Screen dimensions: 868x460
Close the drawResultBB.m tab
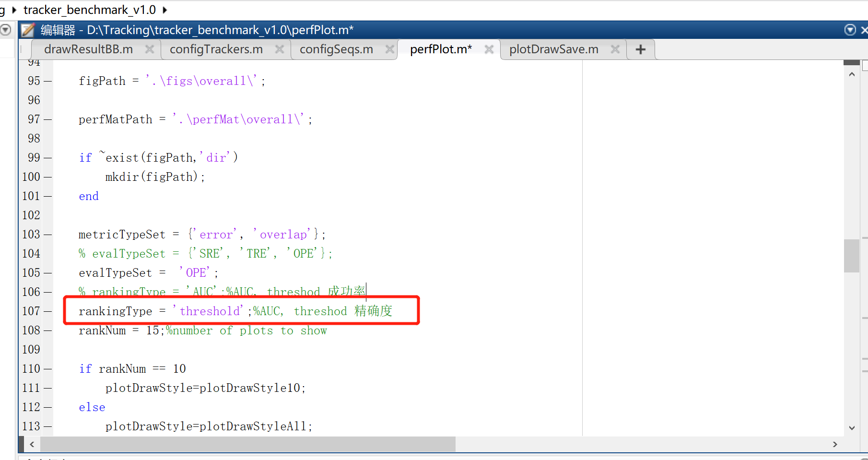[x=150, y=49]
